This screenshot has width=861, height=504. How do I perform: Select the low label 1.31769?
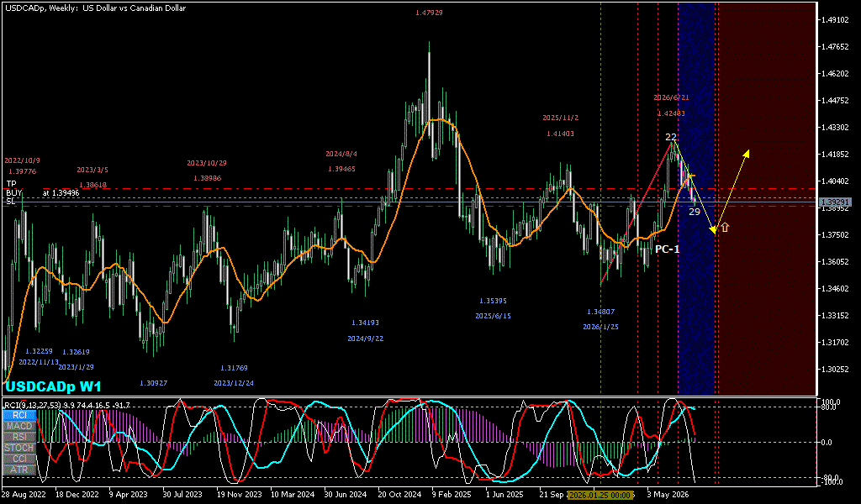point(234,368)
